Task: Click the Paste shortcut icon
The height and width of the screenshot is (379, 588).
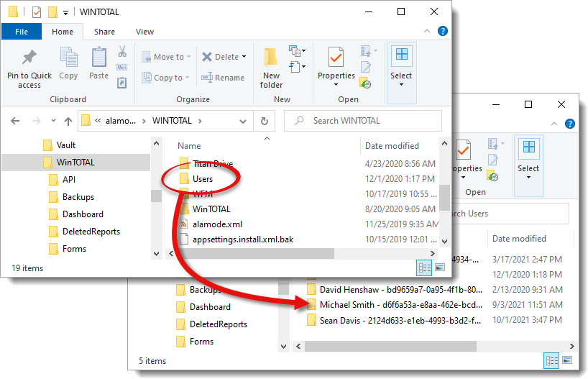Action: (122, 82)
